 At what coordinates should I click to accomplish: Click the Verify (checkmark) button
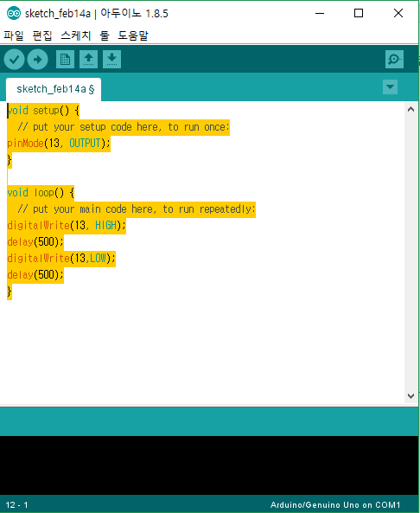coord(14,59)
